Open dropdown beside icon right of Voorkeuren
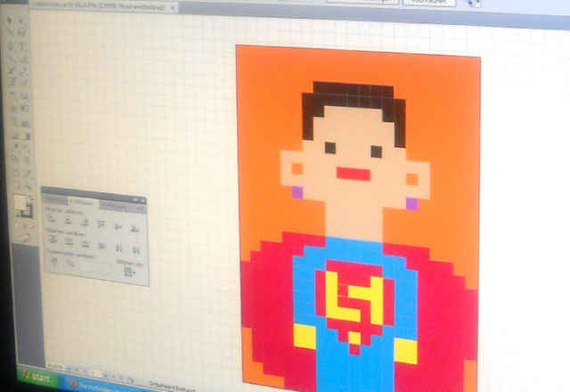Viewport: 570px width, 392px height. coord(478,3)
